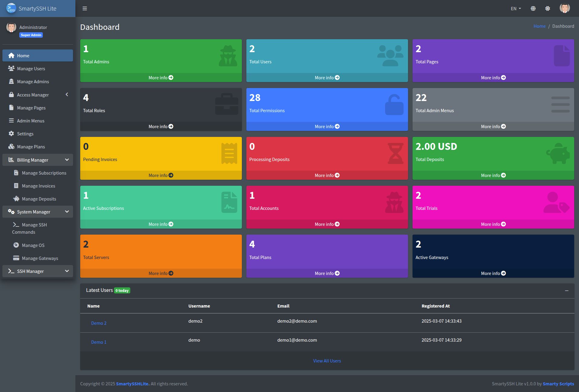Click the profile avatar in top-right corner
579x392 pixels.
565,8
